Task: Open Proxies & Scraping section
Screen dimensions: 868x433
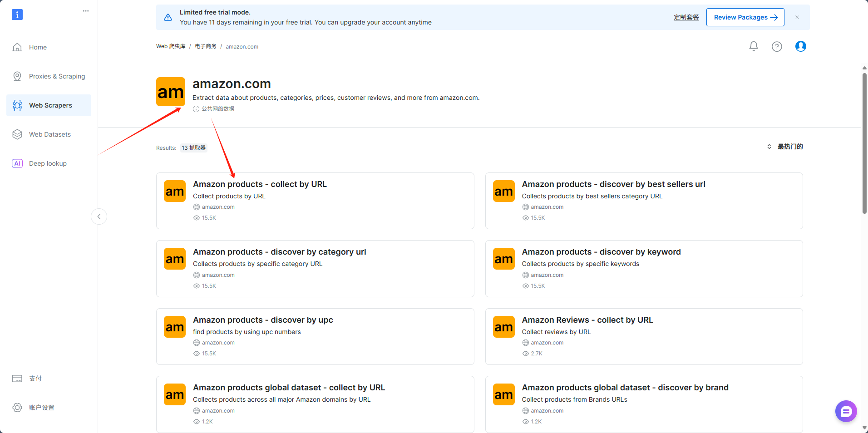Action: [49, 76]
